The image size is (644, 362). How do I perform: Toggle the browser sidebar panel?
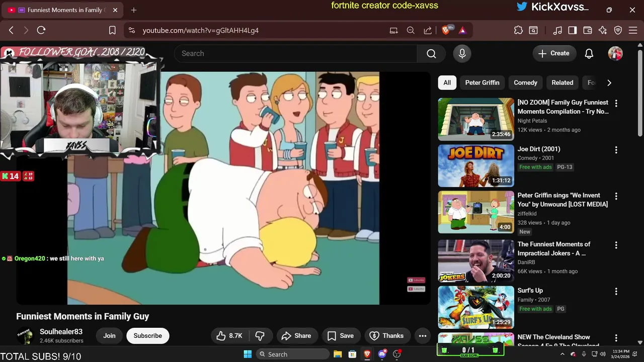[573, 30]
